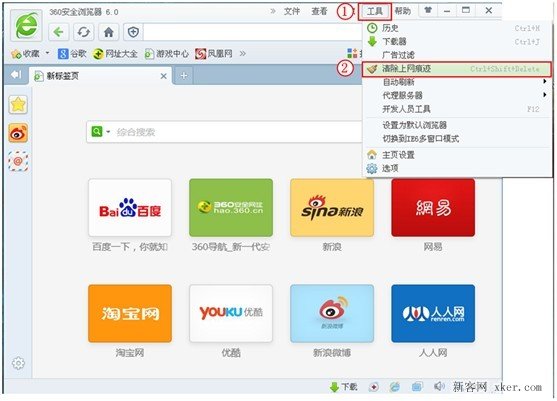Open a new tab with plus button
557x401 pixels.
pyautogui.click(x=184, y=76)
